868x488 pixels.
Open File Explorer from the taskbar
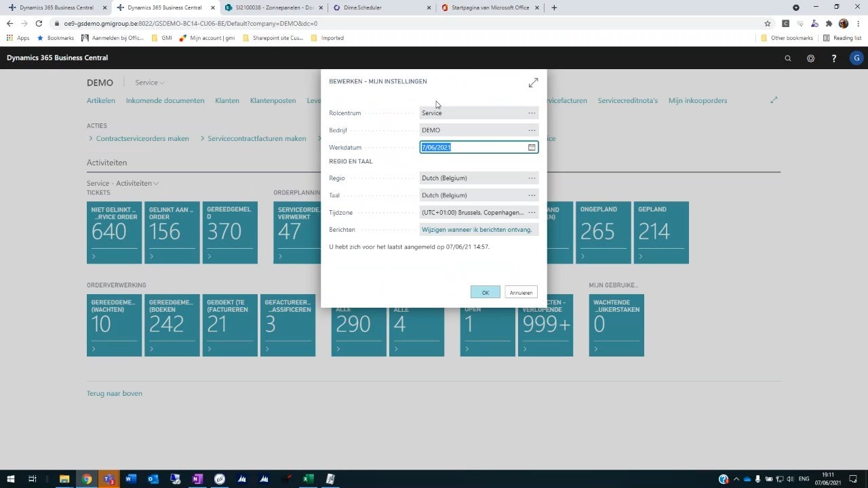tap(64, 479)
